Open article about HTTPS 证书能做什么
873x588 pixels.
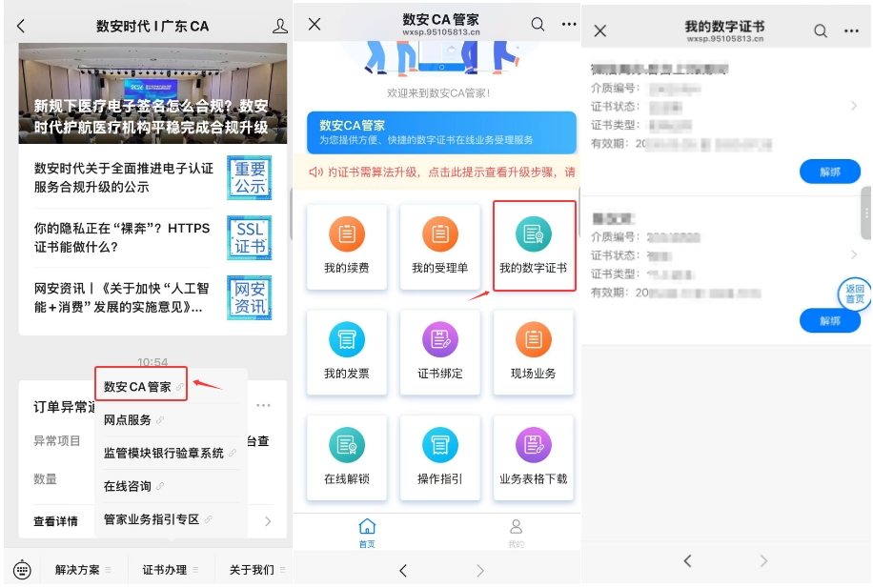pyautogui.click(x=122, y=237)
